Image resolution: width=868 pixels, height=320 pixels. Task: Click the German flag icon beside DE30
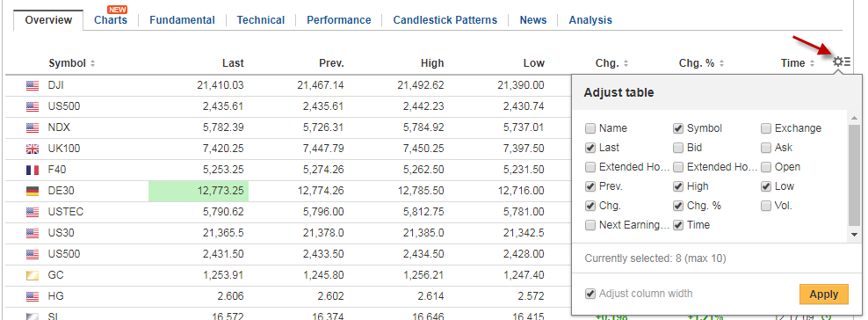pos(33,191)
